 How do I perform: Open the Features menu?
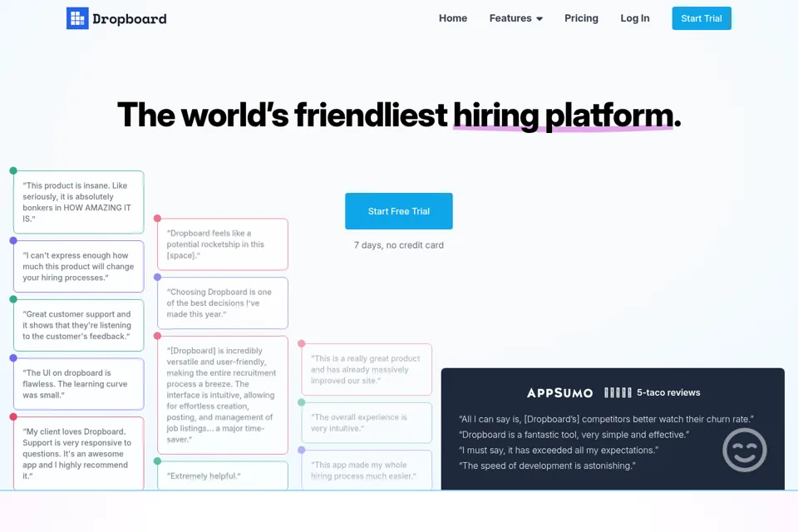(516, 18)
